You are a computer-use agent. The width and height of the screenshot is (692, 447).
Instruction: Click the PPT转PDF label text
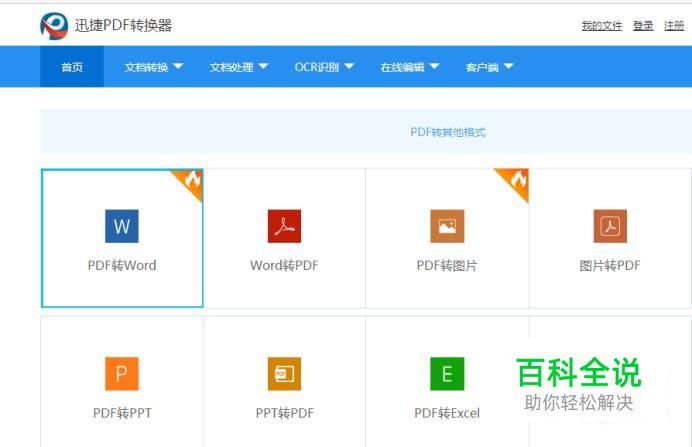click(285, 413)
